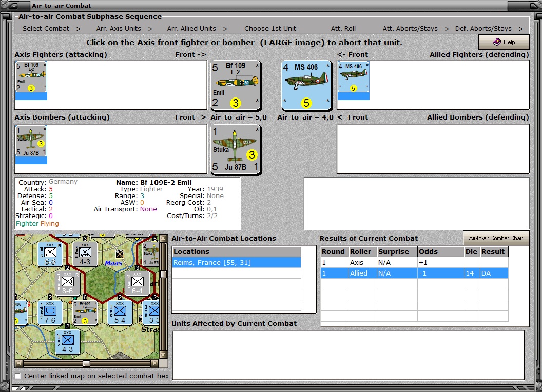
Task: Enable Center linked map on selected combat hex
Action: [x=18, y=376]
